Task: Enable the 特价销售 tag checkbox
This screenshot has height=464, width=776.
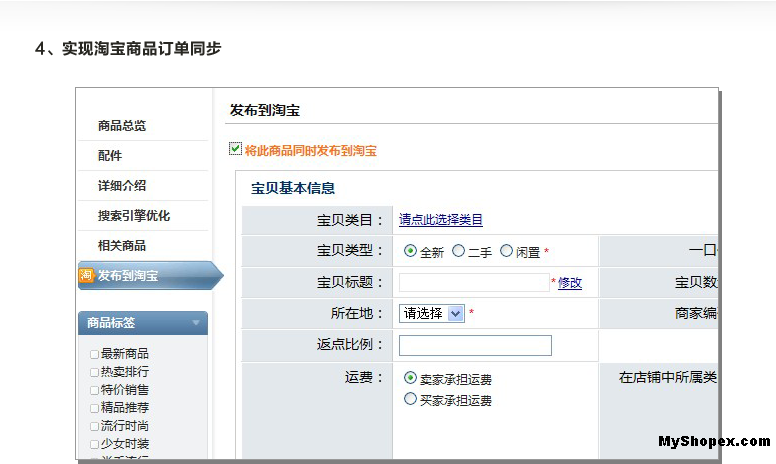Action: coord(94,390)
